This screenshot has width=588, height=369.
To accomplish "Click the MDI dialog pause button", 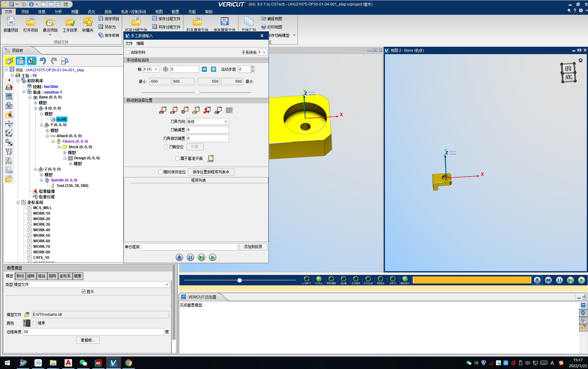I will pos(190,257).
